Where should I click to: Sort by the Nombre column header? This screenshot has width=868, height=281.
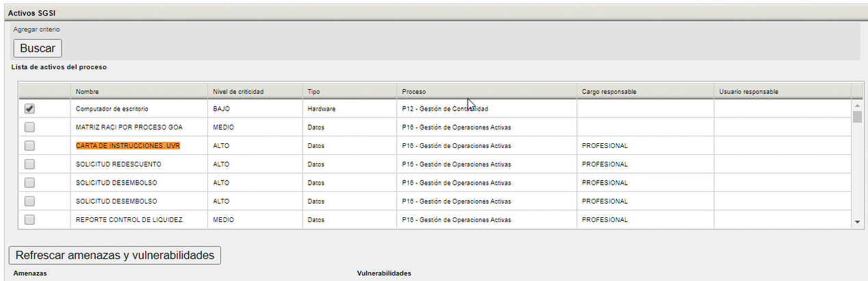(x=139, y=91)
